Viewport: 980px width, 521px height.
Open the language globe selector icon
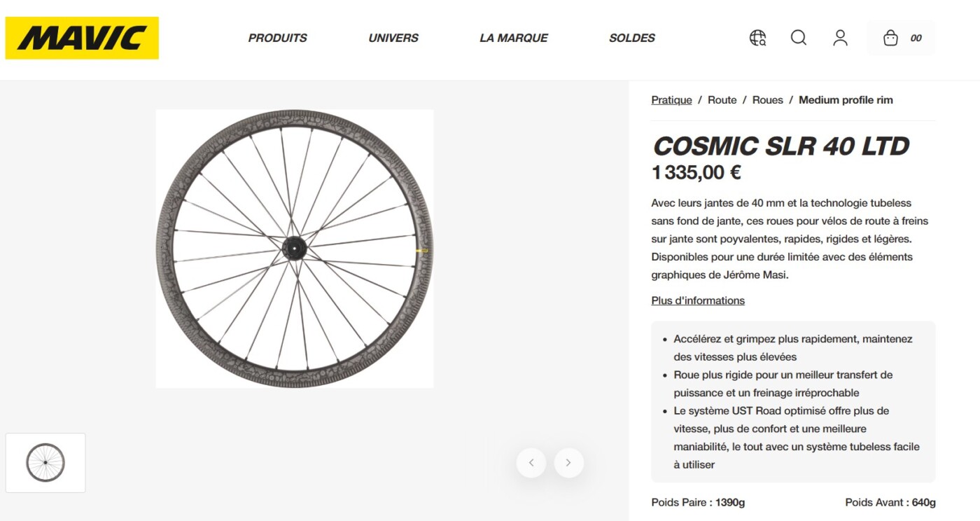[757, 38]
